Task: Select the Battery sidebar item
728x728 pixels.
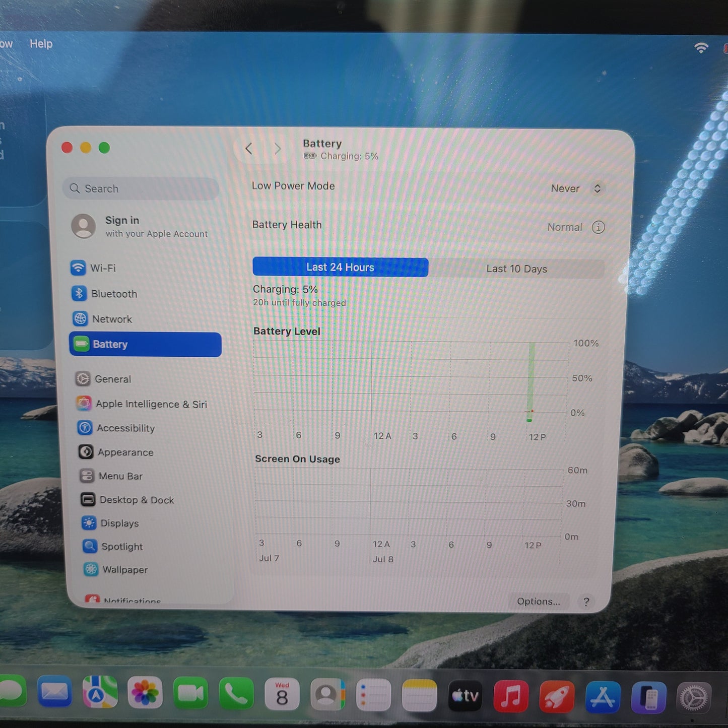Action: pyautogui.click(x=146, y=344)
